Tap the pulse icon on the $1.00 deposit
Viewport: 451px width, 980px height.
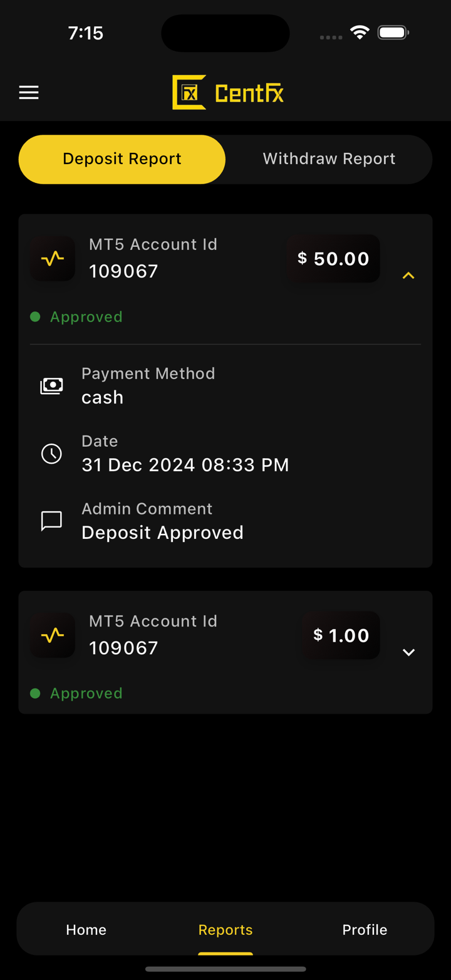[x=53, y=635]
